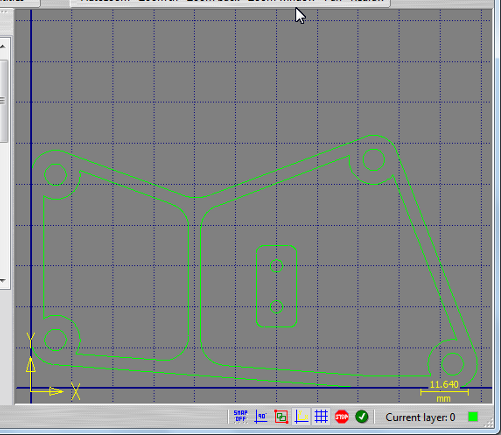Select the bottom-right mounting hole circle
Viewport: 501px width, 435px height.
[x=452, y=364]
